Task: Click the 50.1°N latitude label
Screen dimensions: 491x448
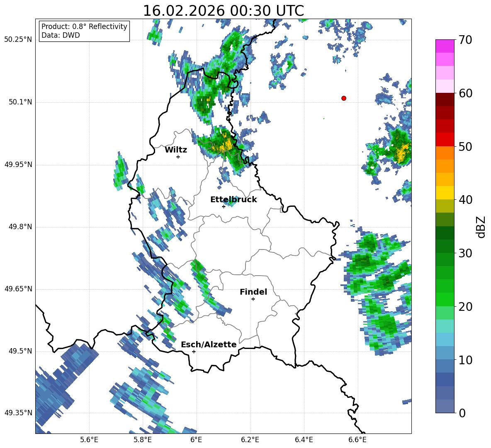Action: tap(21, 102)
